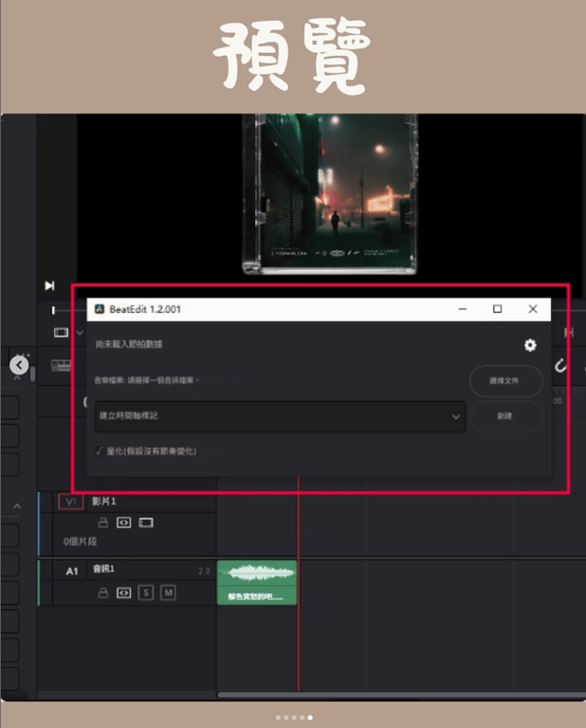The height and width of the screenshot is (728, 586).
Task: Expand the viewer mode dropdown arrow
Action: coord(80,333)
